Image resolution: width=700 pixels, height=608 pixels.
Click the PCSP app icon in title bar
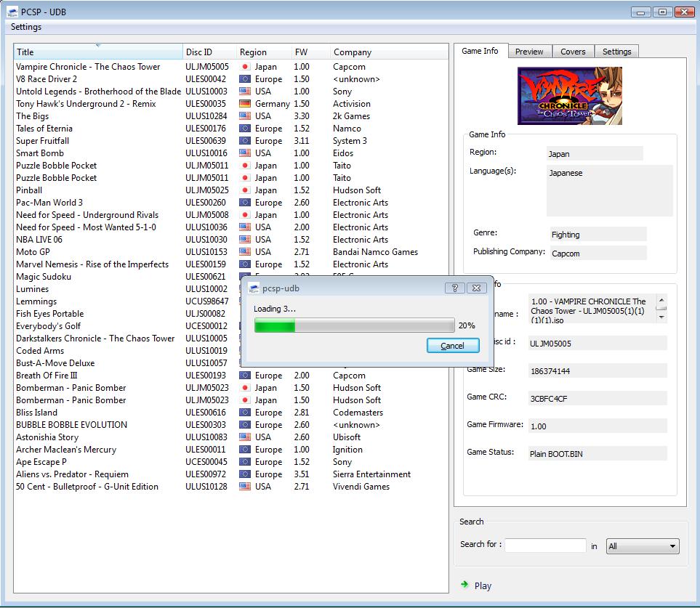click(x=12, y=12)
